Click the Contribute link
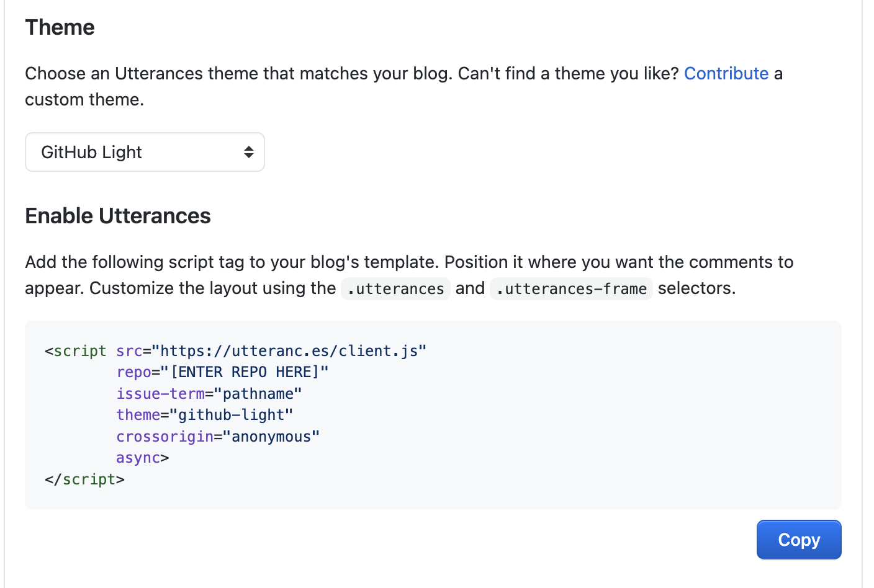The height and width of the screenshot is (588, 874). coord(726,73)
